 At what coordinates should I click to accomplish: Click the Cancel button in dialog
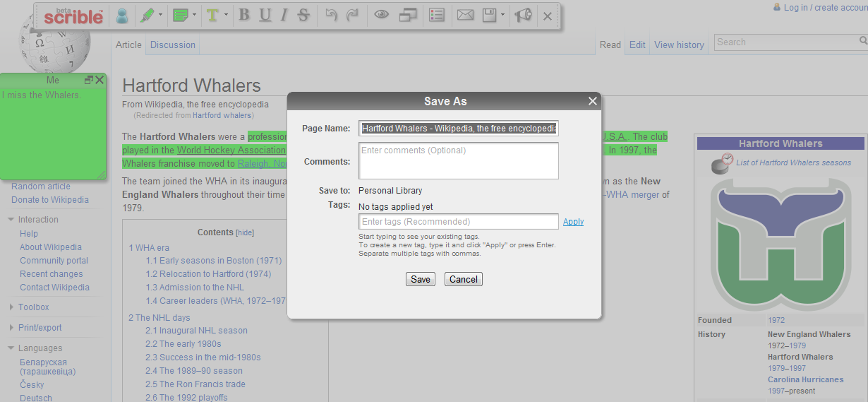(464, 279)
